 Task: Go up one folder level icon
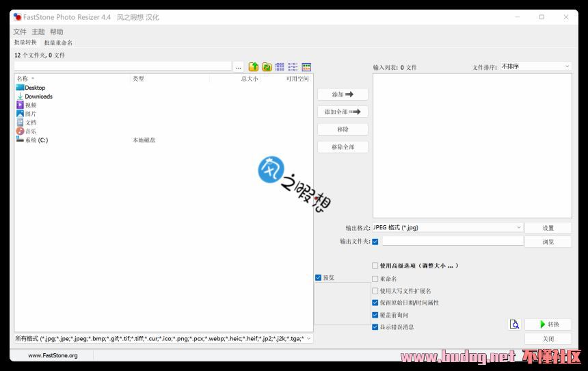[x=254, y=67]
